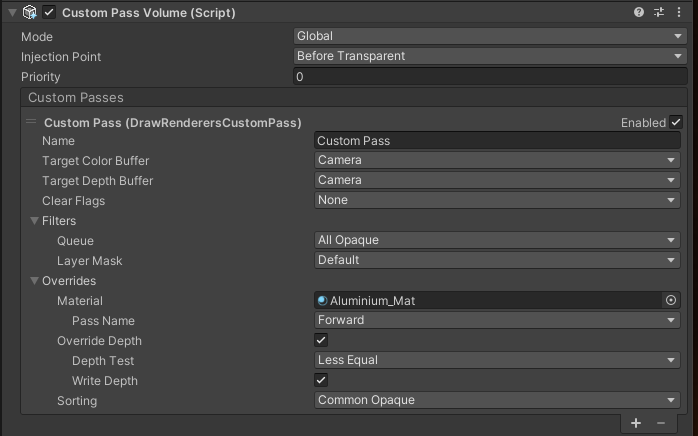
Task: Toggle the Write Depth checkbox
Action: pyautogui.click(x=321, y=380)
